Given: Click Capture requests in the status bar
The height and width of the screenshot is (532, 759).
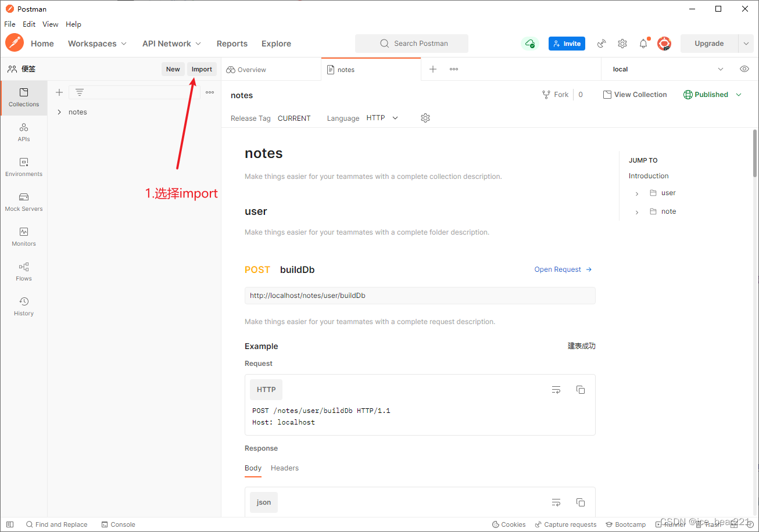Looking at the screenshot, I should (x=565, y=524).
